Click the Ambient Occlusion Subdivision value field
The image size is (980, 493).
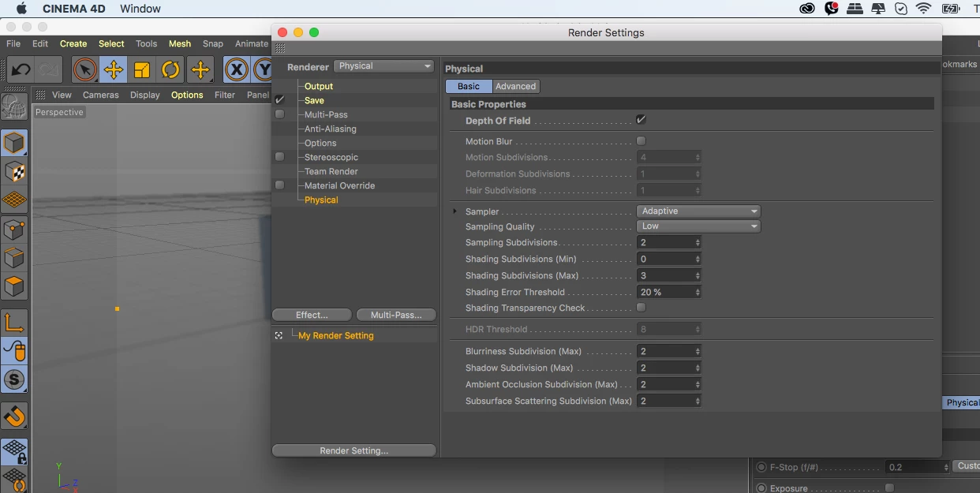(668, 385)
